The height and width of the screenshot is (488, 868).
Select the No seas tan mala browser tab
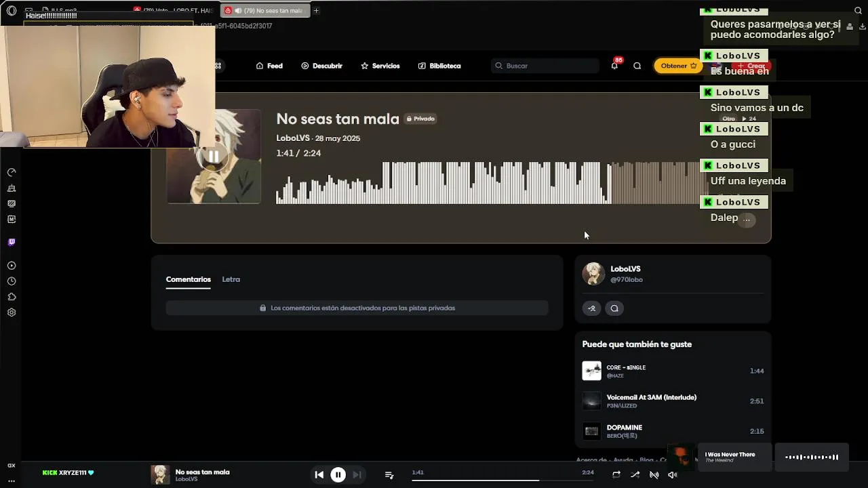pos(264,10)
